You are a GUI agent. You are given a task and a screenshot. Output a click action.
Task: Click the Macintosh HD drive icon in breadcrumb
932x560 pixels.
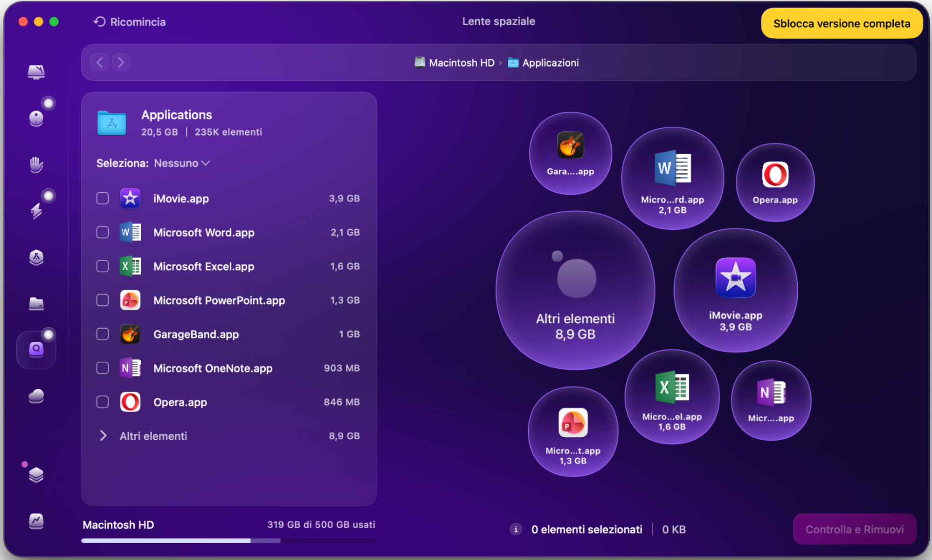click(420, 62)
